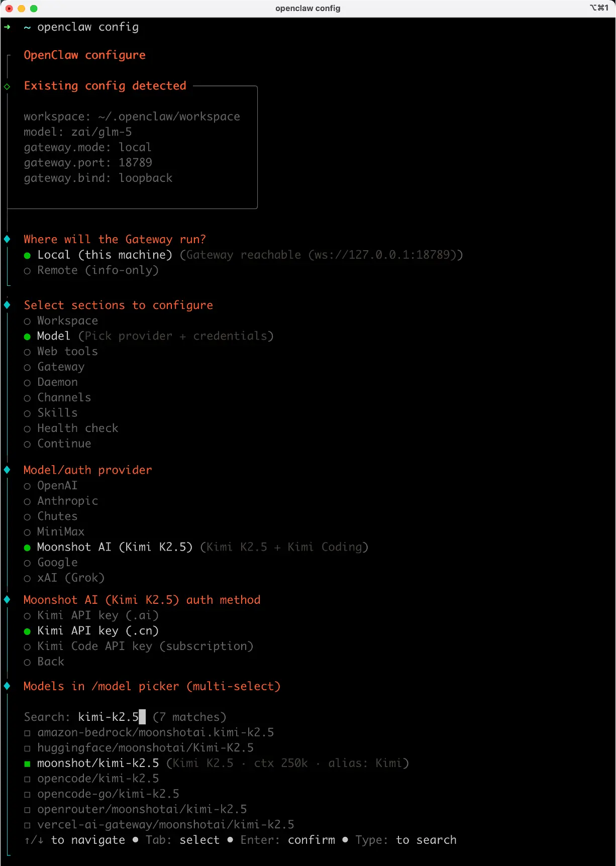Click the '(7 matches)' search result count
Image resolution: width=616 pixels, height=866 pixels.
189,717
